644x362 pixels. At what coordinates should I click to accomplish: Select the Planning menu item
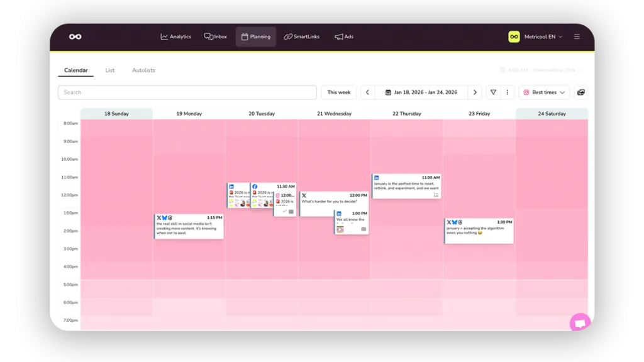pos(256,36)
